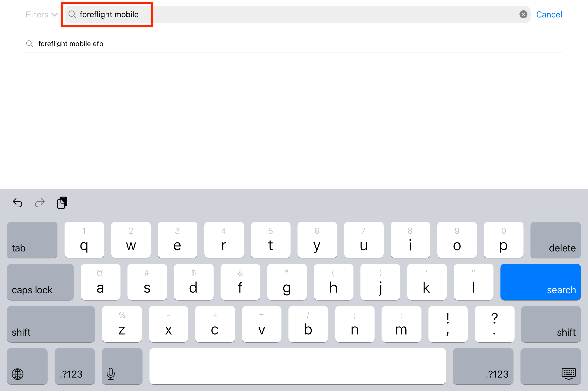
Task: Tap the e key
Action: [177, 240]
